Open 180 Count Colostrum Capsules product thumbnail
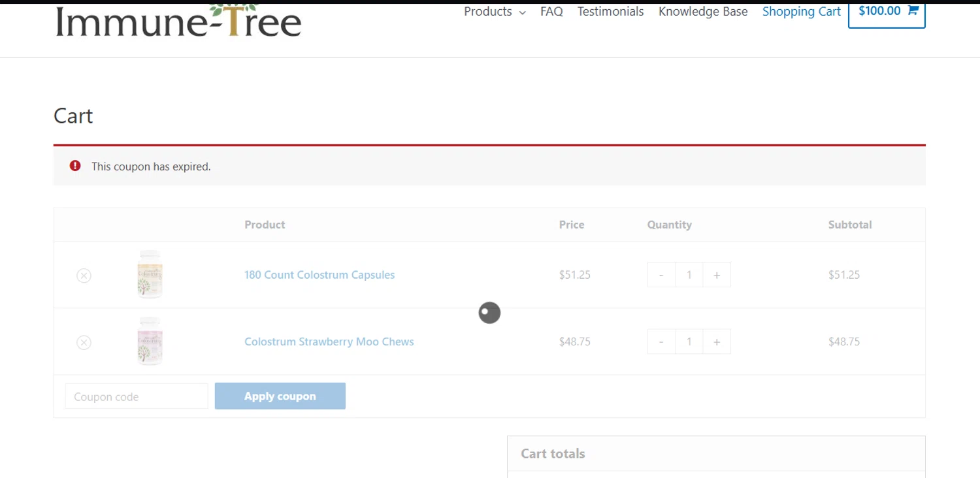 click(150, 274)
